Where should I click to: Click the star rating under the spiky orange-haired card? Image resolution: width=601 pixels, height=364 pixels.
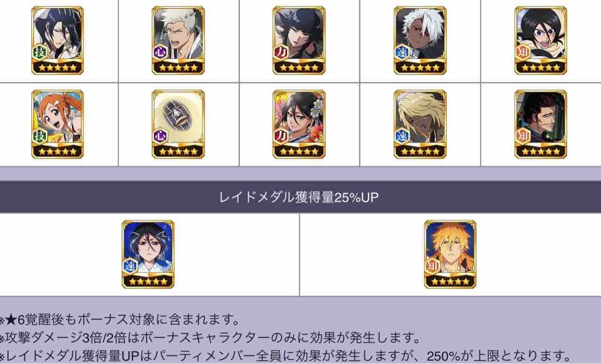tap(450, 281)
